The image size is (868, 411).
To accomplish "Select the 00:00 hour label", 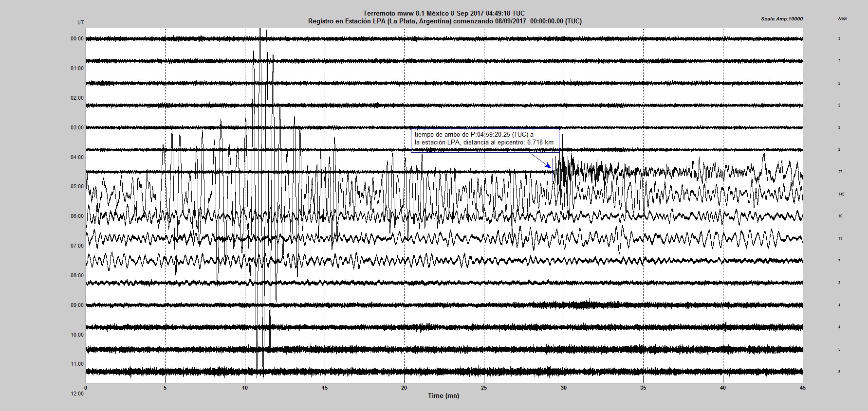I will (x=77, y=39).
